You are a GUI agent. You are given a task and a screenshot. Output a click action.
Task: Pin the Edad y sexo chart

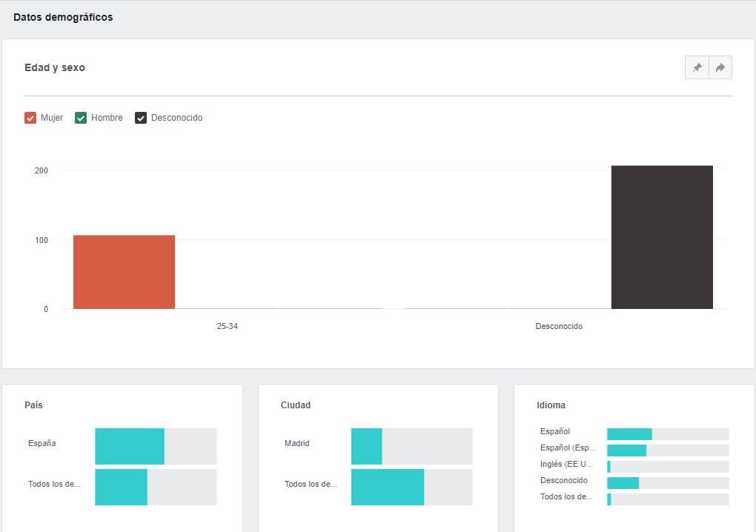pos(697,67)
